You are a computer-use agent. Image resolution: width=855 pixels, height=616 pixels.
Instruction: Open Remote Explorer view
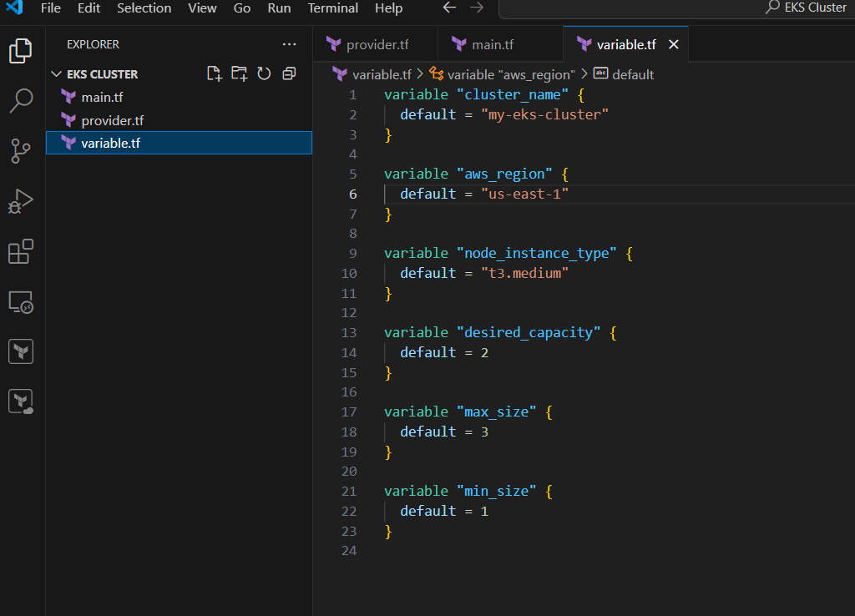click(x=21, y=301)
